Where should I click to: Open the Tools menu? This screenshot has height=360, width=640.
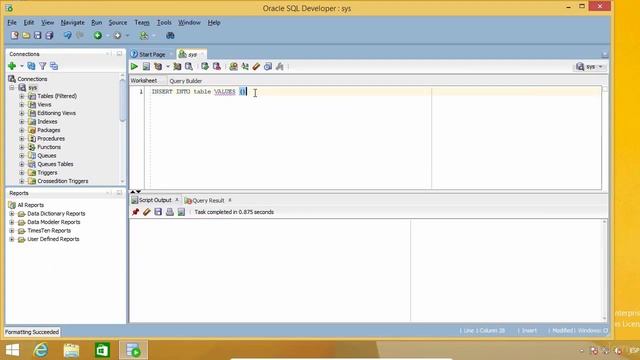pos(164,22)
